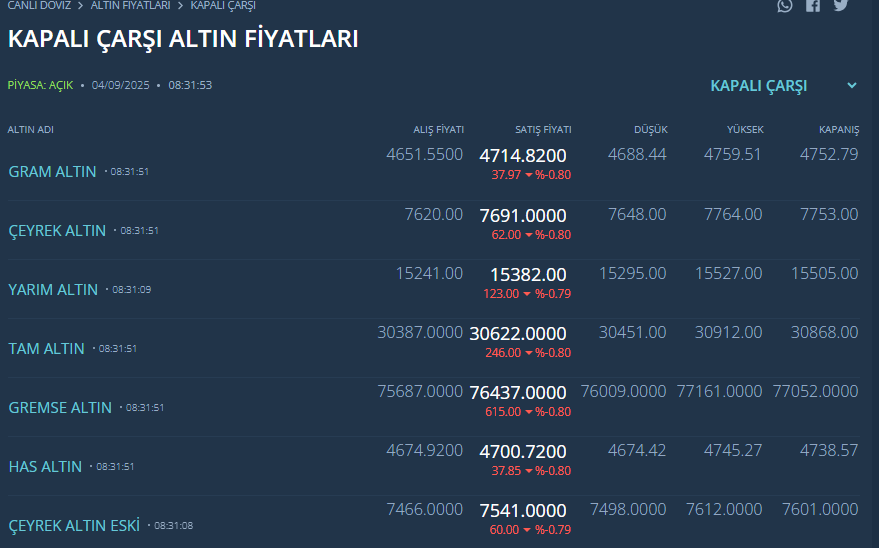The height and width of the screenshot is (548, 879).
Task: Share on Twitter using bird icon
Action: coord(841,5)
